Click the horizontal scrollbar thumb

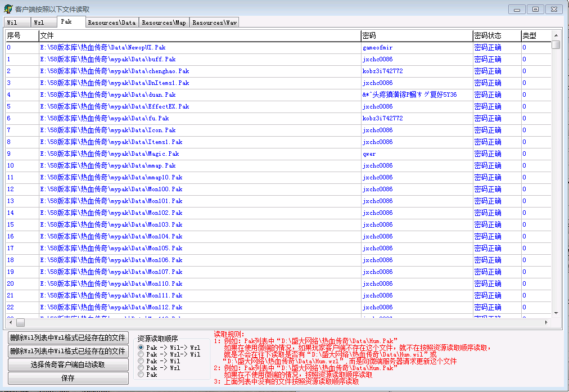(21, 322)
